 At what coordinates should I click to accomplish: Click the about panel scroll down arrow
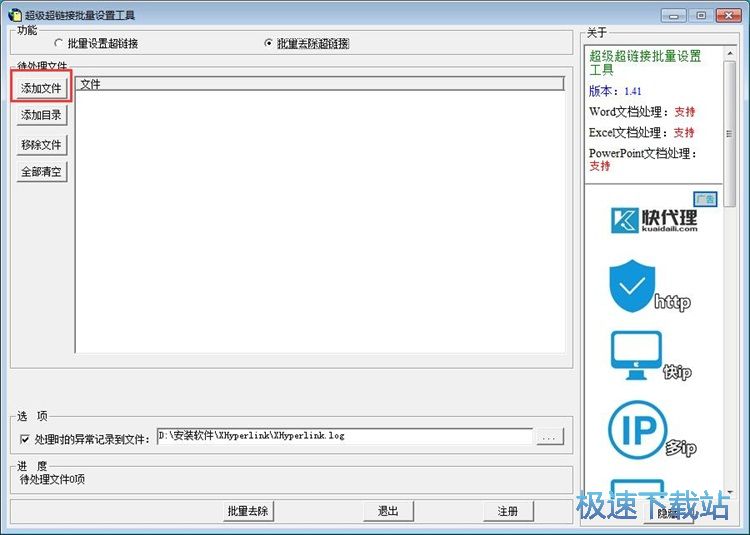click(x=730, y=491)
